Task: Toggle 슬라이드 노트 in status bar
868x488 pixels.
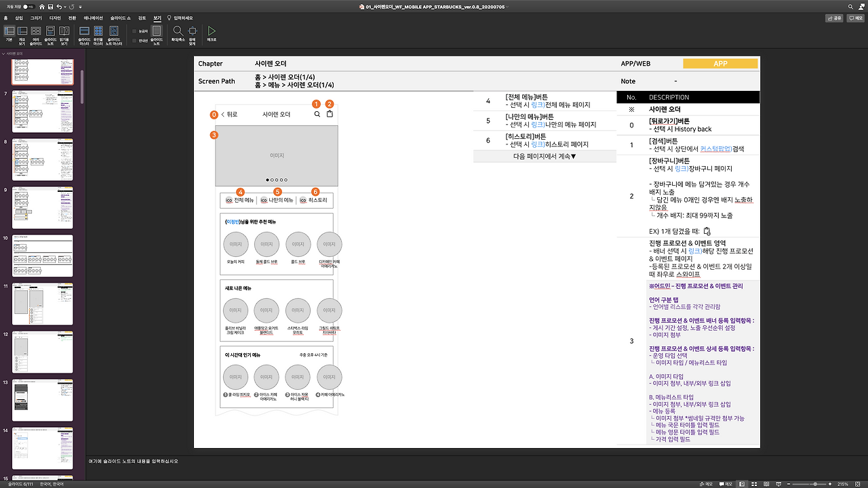Action: pyautogui.click(x=706, y=484)
